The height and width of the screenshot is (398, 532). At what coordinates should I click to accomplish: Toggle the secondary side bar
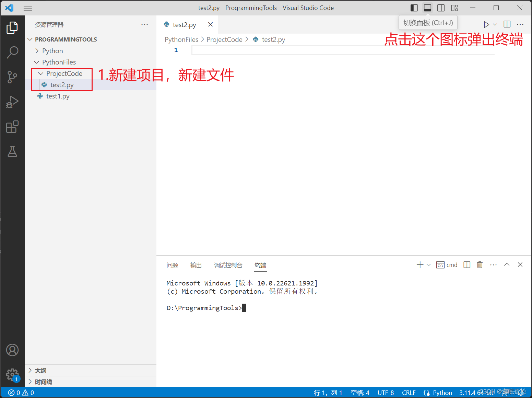coord(441,8)
